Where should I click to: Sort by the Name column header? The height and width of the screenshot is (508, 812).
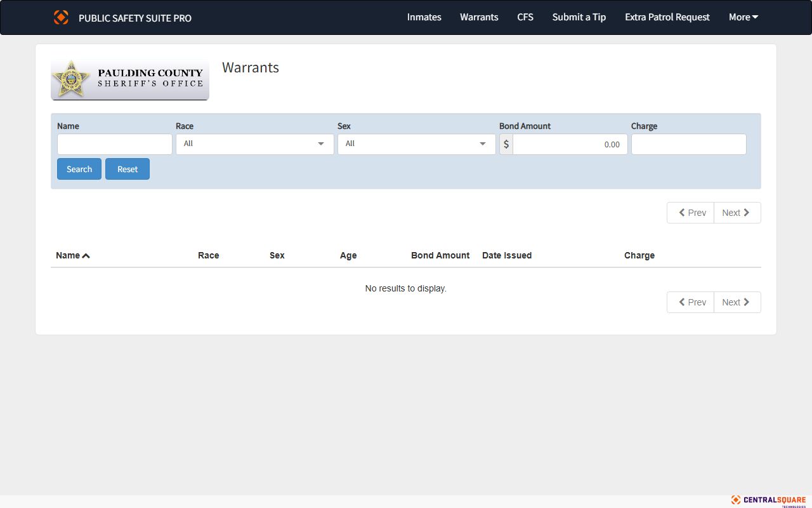tap(73, 255)
